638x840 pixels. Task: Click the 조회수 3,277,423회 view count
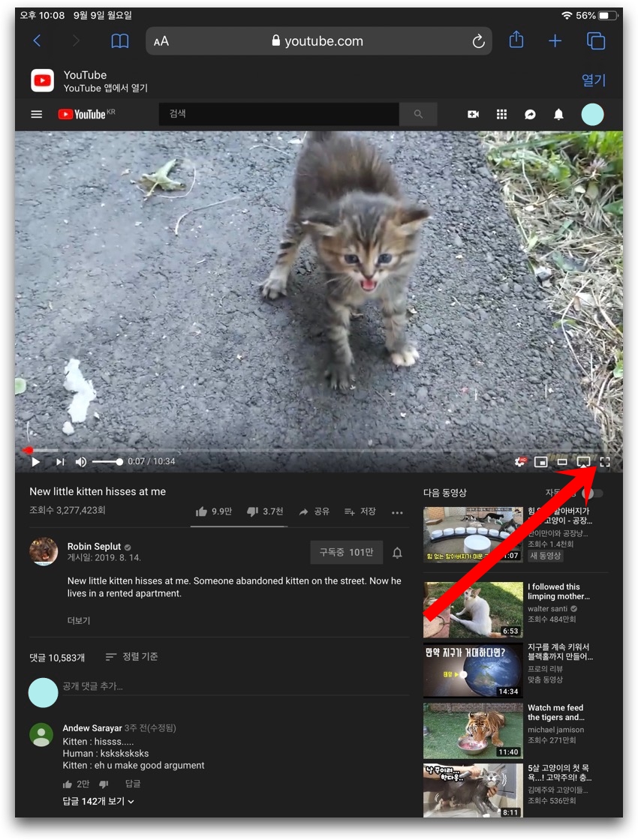68,510
